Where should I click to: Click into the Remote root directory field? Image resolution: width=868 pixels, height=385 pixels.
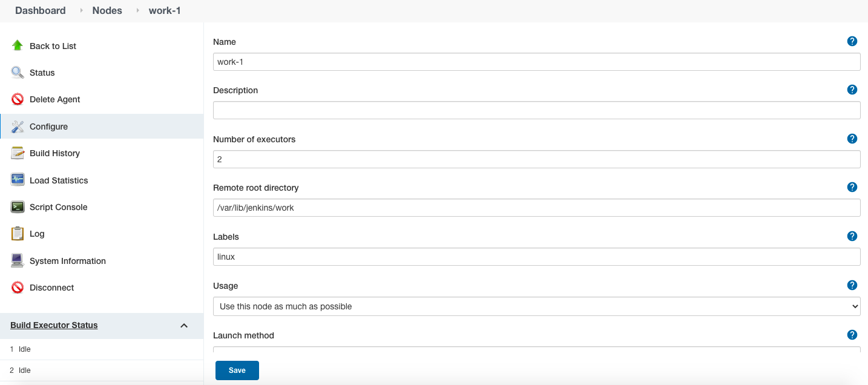point(537,208)
